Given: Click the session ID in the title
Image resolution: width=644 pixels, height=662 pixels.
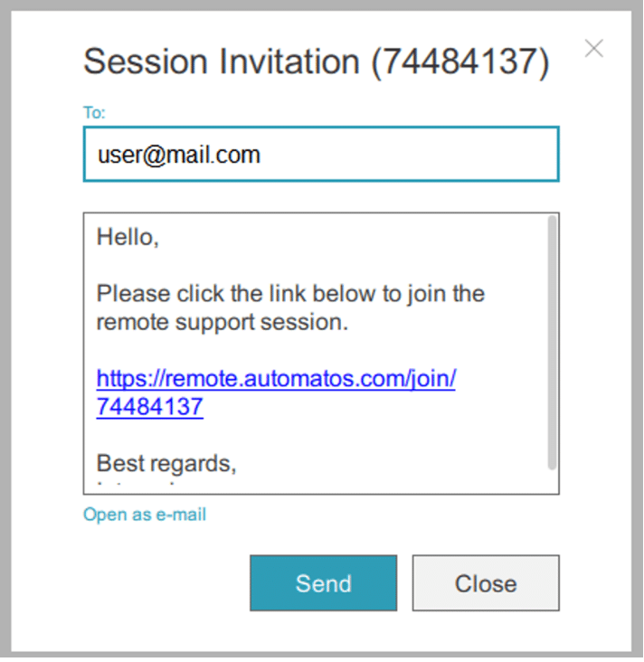Looking at the screenshot, I should [460, 61].
